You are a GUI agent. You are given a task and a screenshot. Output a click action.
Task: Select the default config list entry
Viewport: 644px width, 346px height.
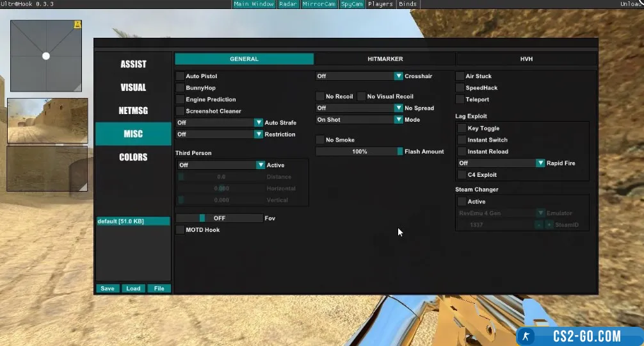133,221
